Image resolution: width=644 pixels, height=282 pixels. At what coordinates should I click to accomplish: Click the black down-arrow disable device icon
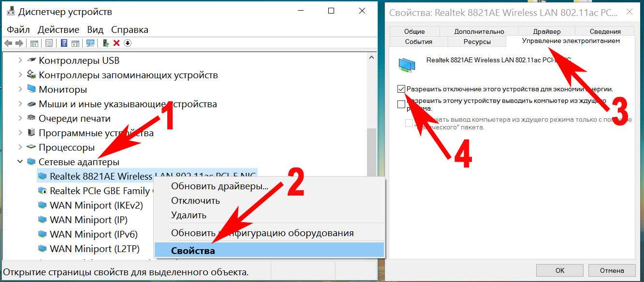128,43
